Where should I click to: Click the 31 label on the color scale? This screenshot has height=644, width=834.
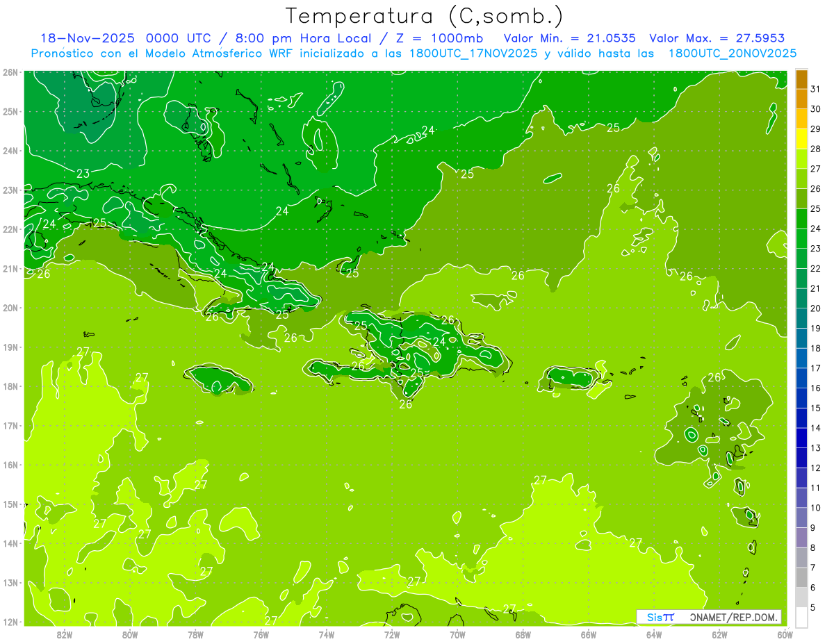click(815, 89)
